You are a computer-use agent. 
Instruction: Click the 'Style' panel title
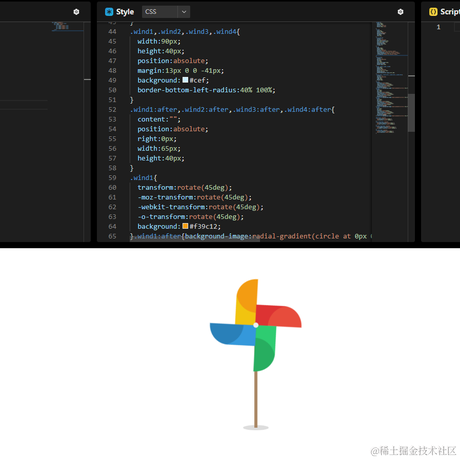tap(125, 12)
